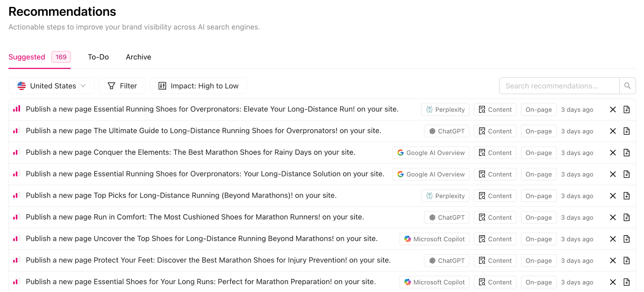The image size is (644, 292).
Task: Open the Filter options
Action: 122,86
